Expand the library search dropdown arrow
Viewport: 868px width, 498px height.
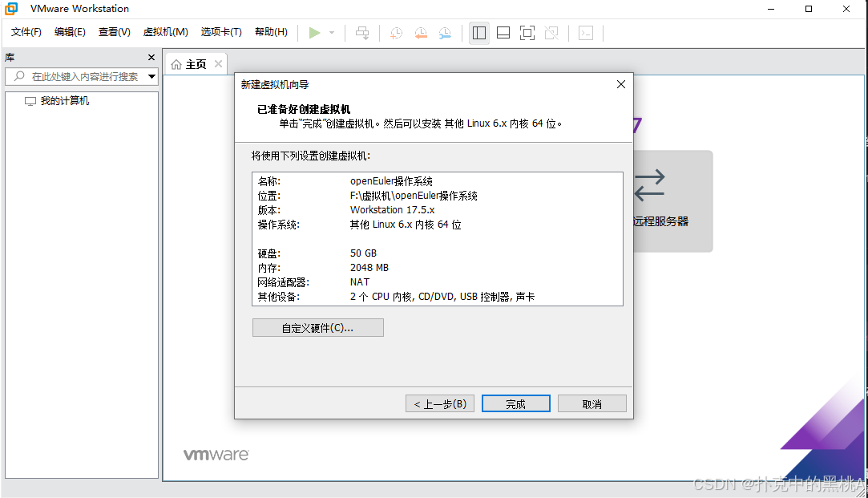151,76
